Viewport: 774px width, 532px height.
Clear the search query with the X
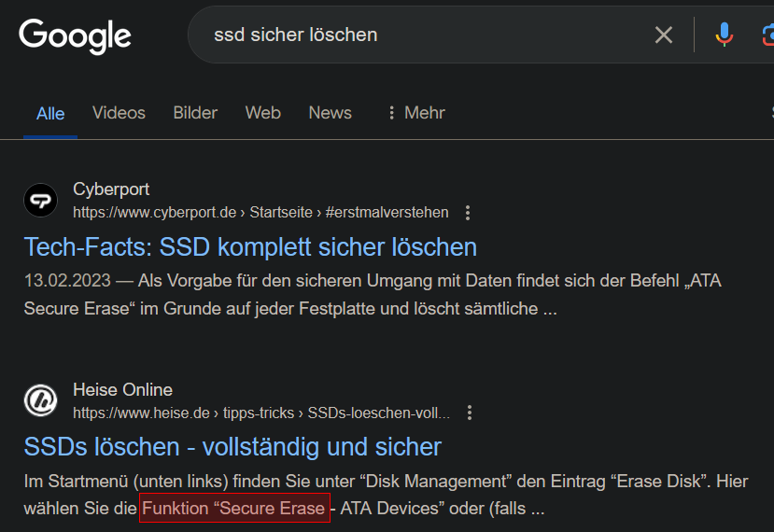[x=664, y=35]
